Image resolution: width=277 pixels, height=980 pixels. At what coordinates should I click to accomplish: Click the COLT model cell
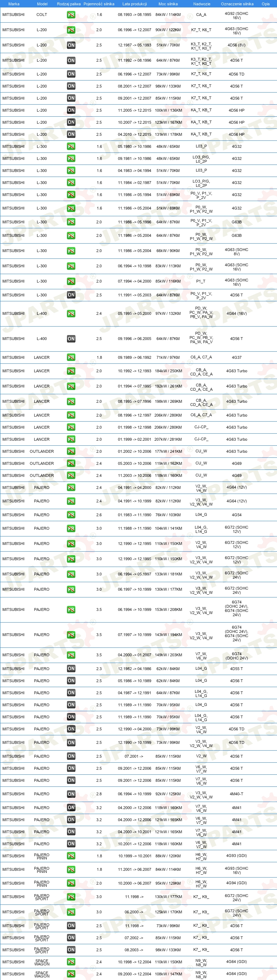pyautogui.click(x=42, y=15)
